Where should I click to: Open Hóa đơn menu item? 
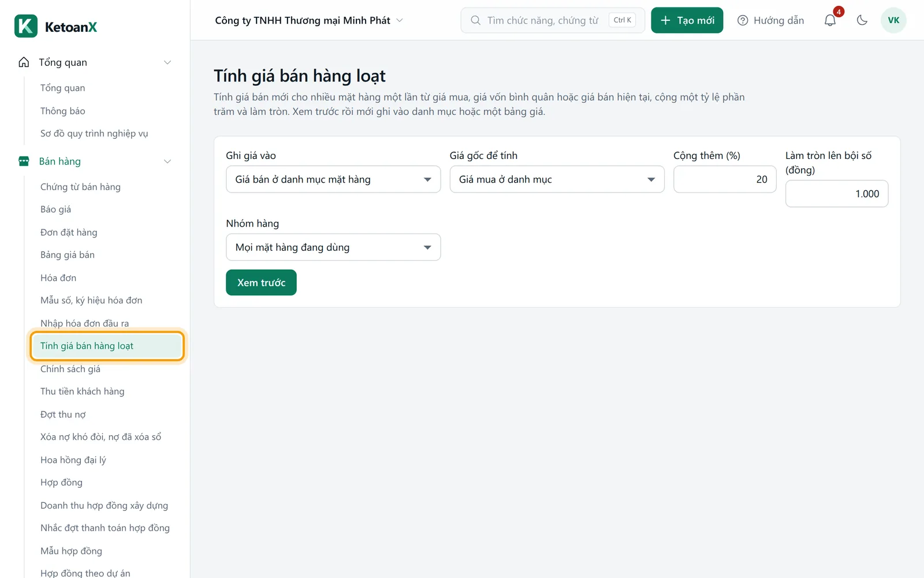(x=58, y=278)
